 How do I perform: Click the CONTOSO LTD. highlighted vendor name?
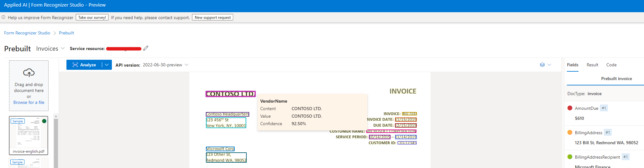230,94
